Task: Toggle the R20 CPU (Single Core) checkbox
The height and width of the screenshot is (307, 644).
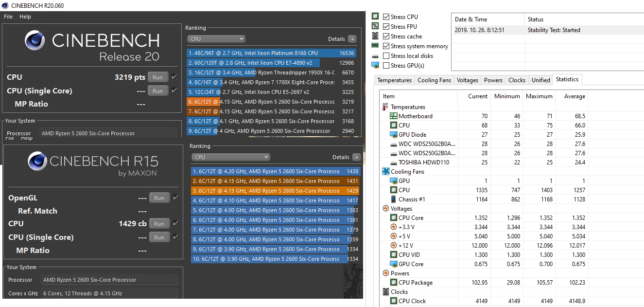Action: 175,90
